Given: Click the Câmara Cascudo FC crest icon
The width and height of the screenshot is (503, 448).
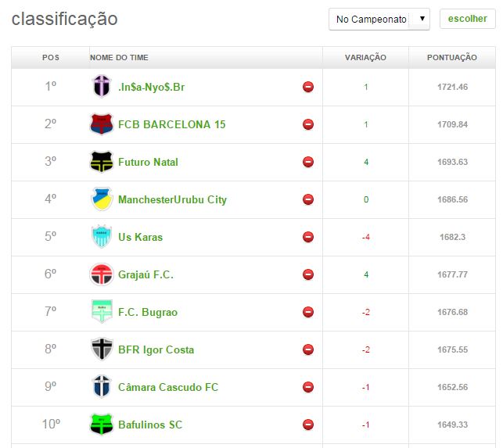Looking at the screenshot, I should (102, 387).
